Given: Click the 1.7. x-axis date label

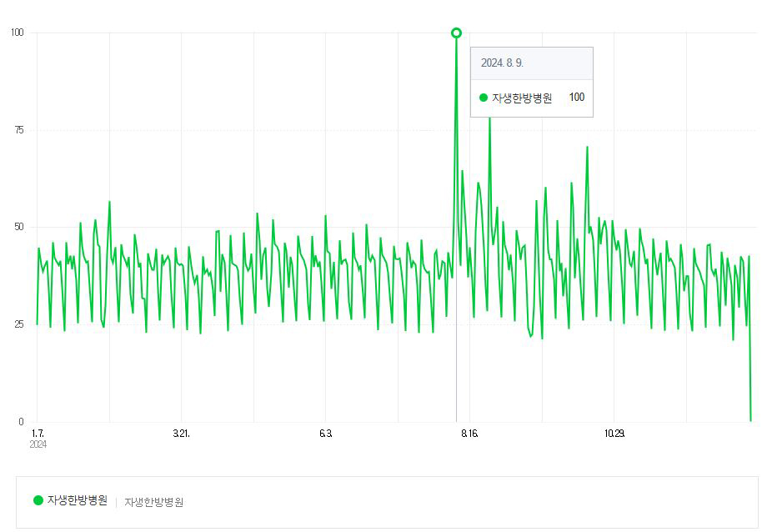Looking at the screenshot, I should (x=38, y=434).
